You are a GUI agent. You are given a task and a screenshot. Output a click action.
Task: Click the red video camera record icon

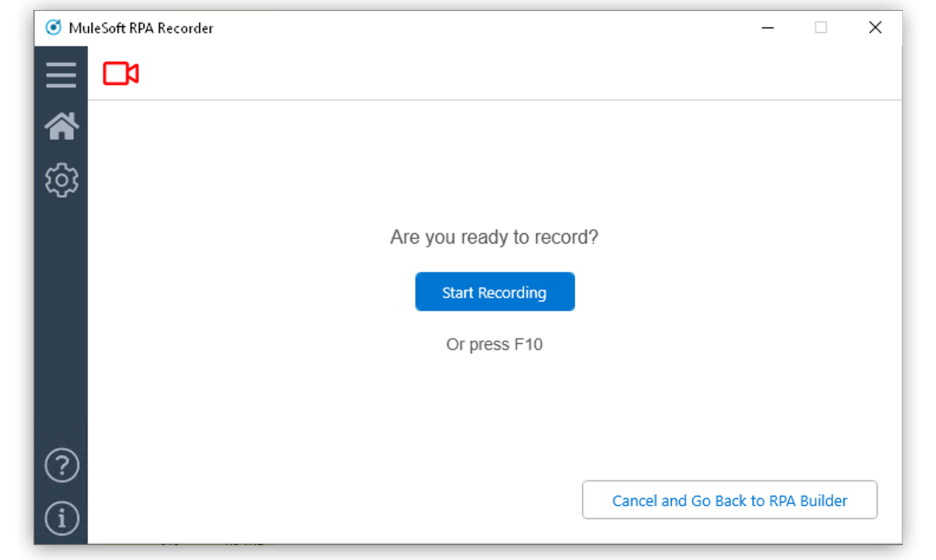pos(121,74)
